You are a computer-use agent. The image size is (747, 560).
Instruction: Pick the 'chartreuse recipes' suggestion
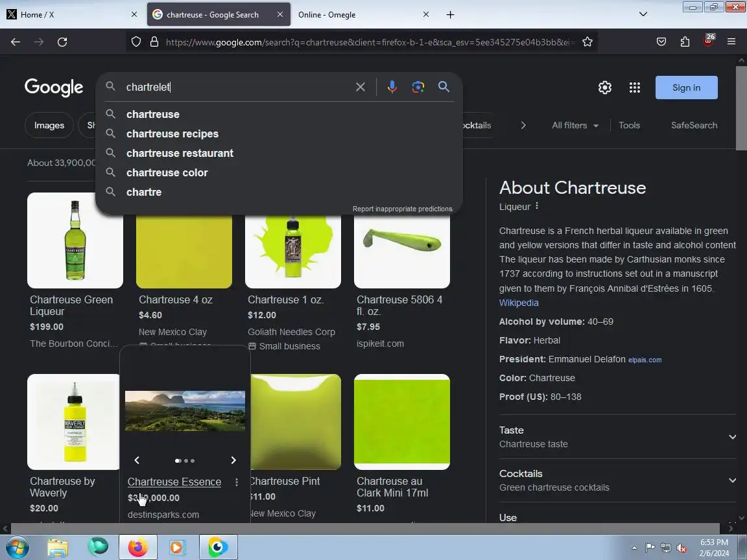point(279,134)
